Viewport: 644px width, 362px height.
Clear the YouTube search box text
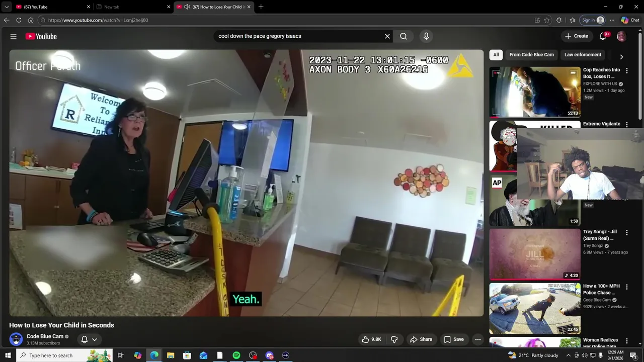(387, 36)
